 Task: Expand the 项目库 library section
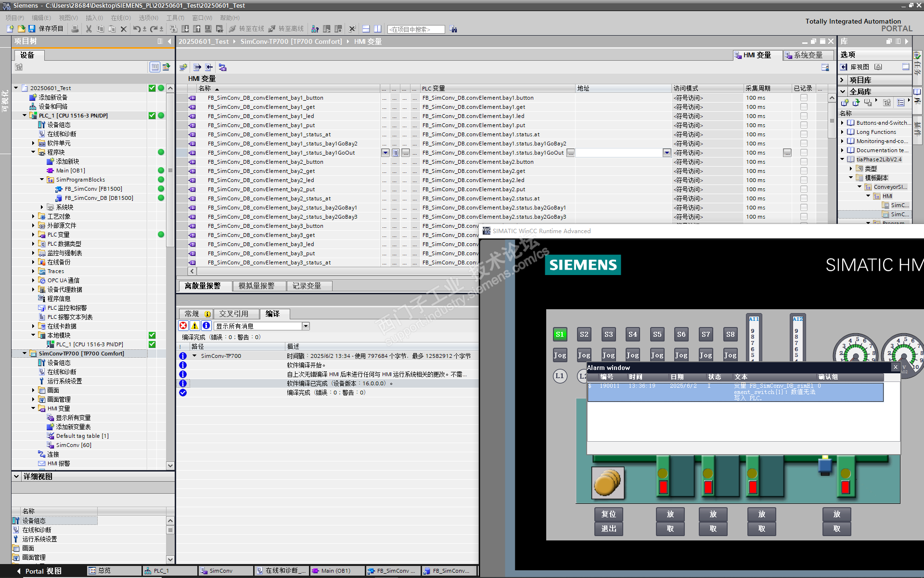pos(843,80)
